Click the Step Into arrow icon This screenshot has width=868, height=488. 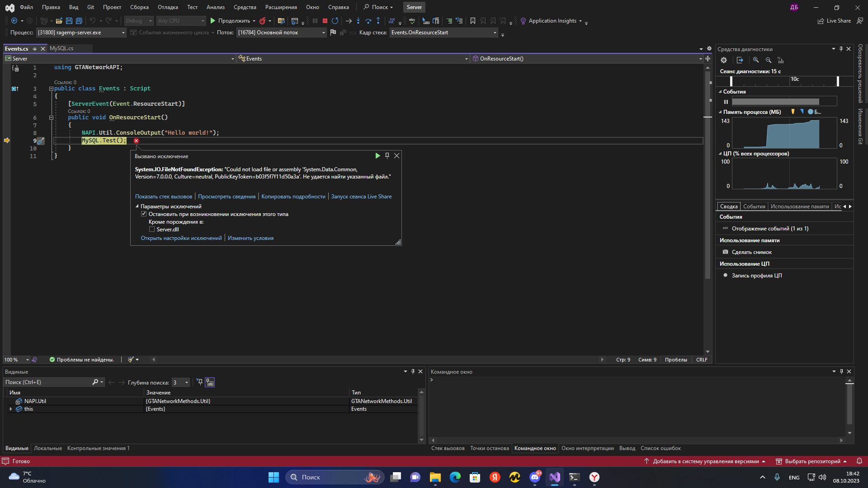[x=358, y=21]
